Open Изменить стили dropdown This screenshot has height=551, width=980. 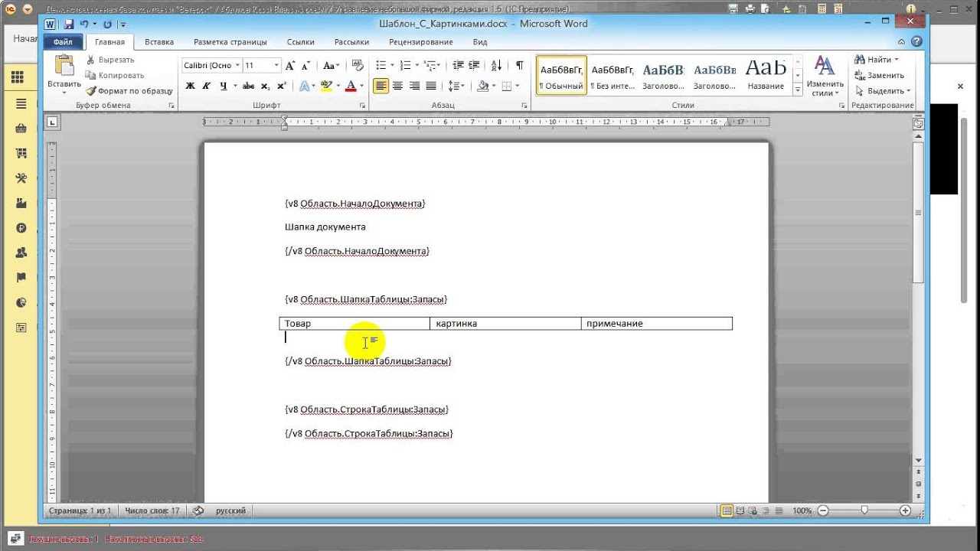coord(825,76)
